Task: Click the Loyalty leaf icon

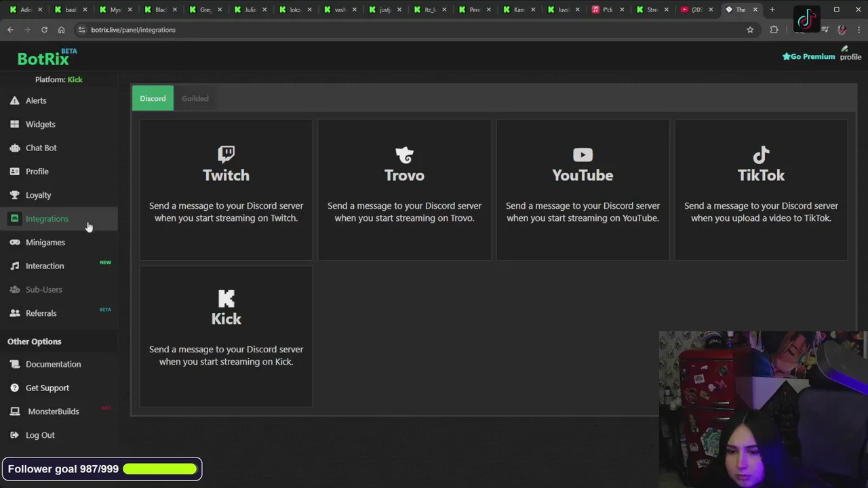Action: click(x=14, y=195)
